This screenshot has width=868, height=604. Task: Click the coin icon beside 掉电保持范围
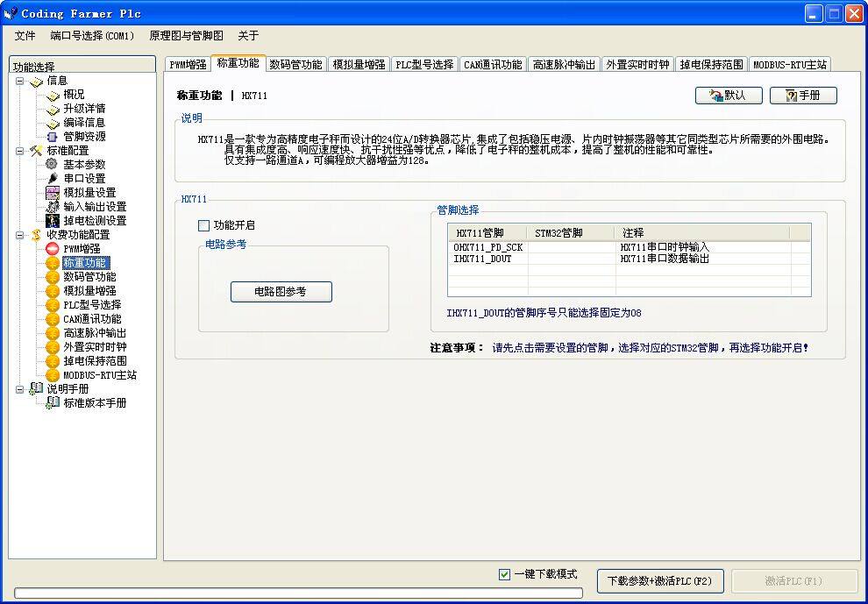pyautogui.click(x=53, y=361)
